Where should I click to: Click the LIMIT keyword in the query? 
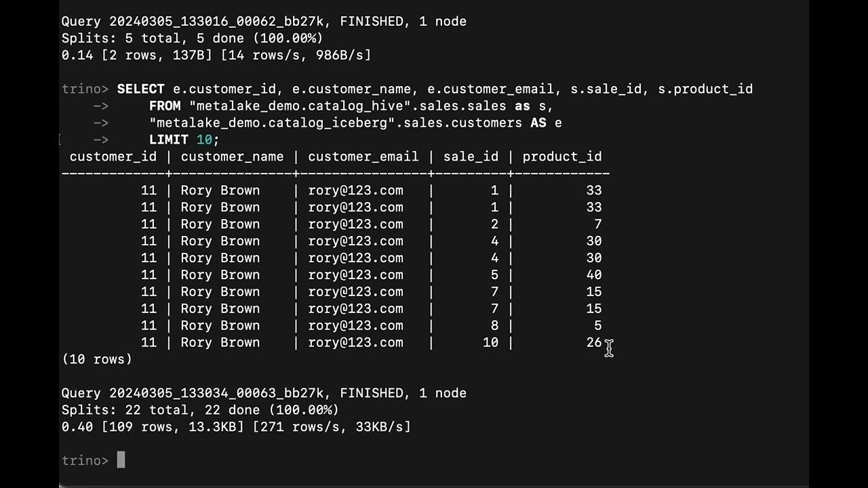(x=169, y=140)
